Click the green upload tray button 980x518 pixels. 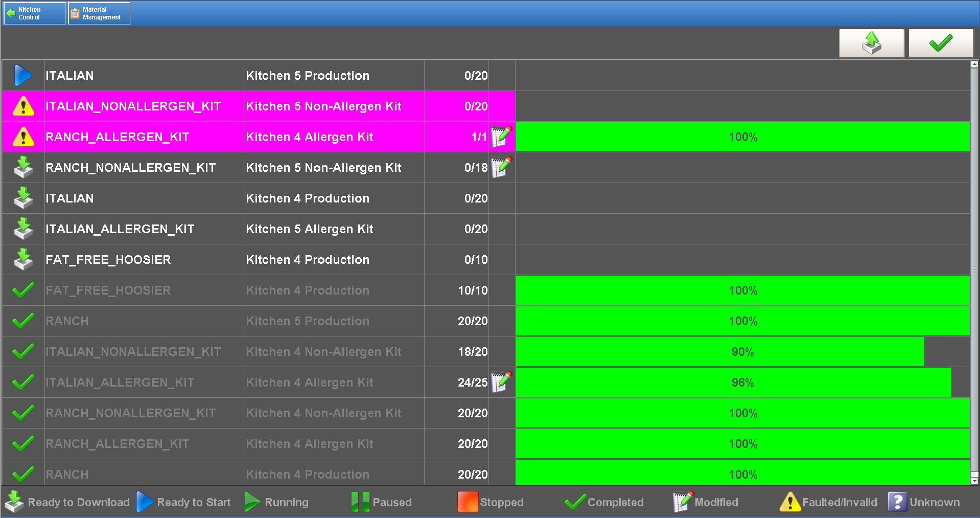(871, 43)
